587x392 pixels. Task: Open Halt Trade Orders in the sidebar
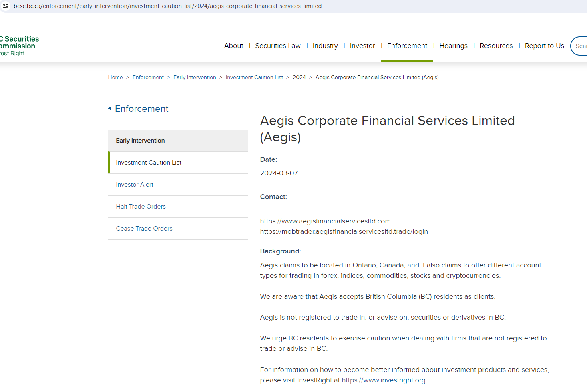click(x=141, y=207)
